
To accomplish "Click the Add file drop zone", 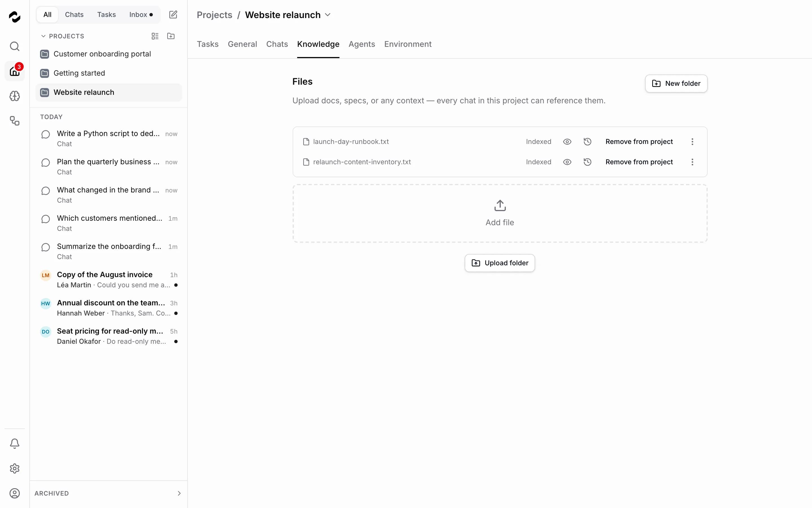I will pyautogui.click(x=500, y=213).
